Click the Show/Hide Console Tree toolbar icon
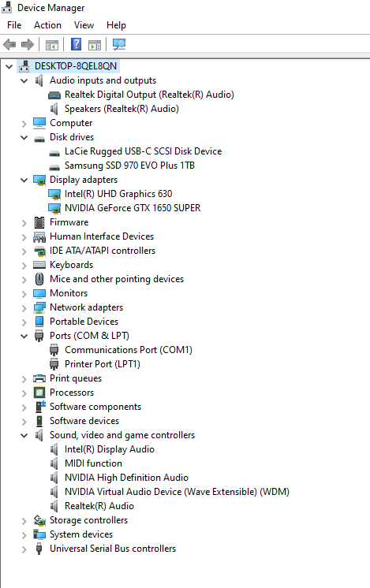Screen dimensions: 370x588 coord(52,45)
